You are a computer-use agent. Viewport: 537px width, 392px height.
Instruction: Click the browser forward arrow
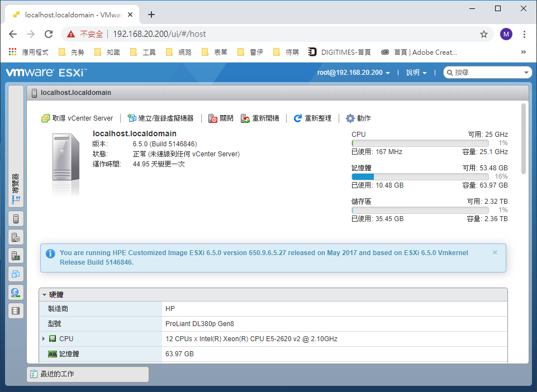tap(31, 34)
